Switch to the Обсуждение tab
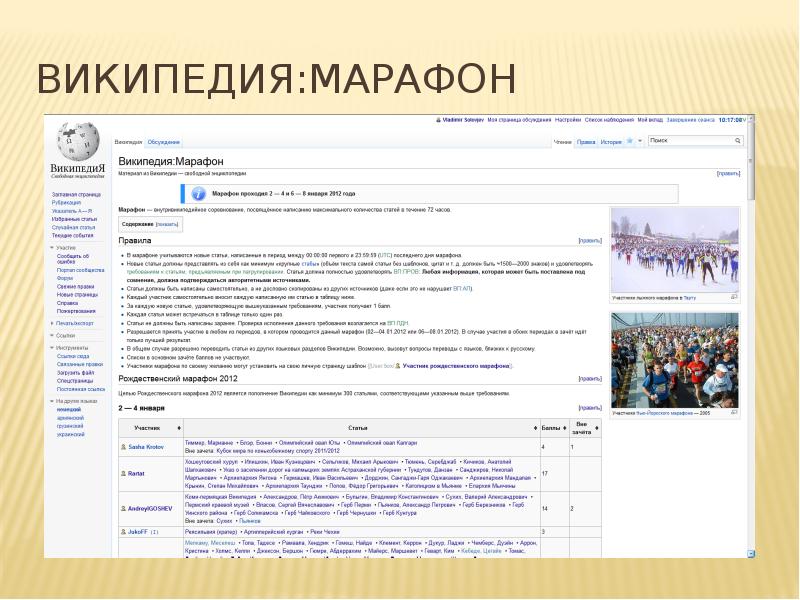Viewport: 800px width, 600px height. [163, 142]
